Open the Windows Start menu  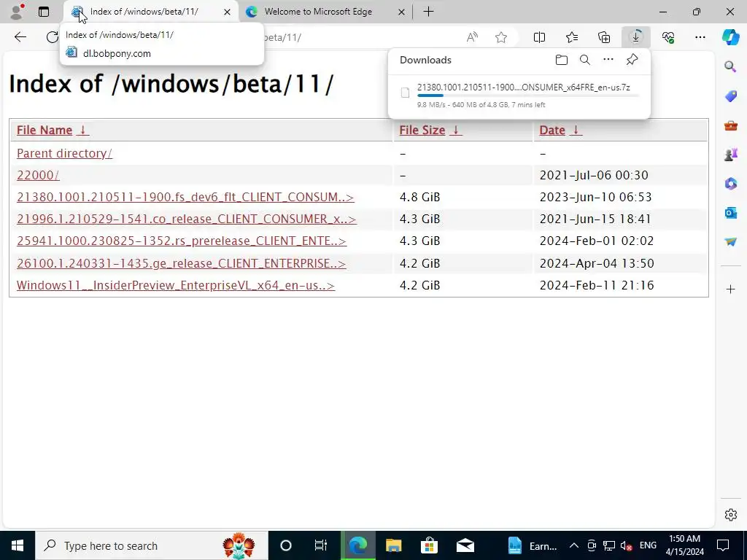[x=18, y=545]
